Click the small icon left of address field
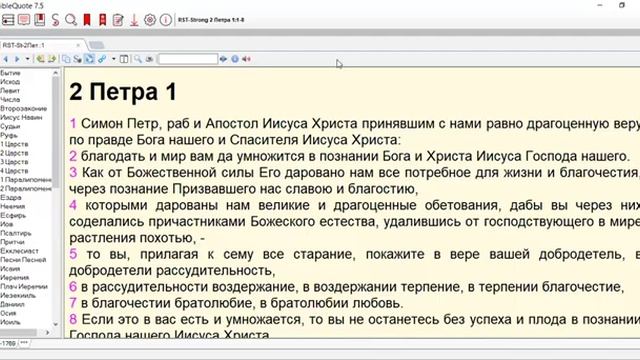This screenshot has width=640, height=360. click(149, 59)
